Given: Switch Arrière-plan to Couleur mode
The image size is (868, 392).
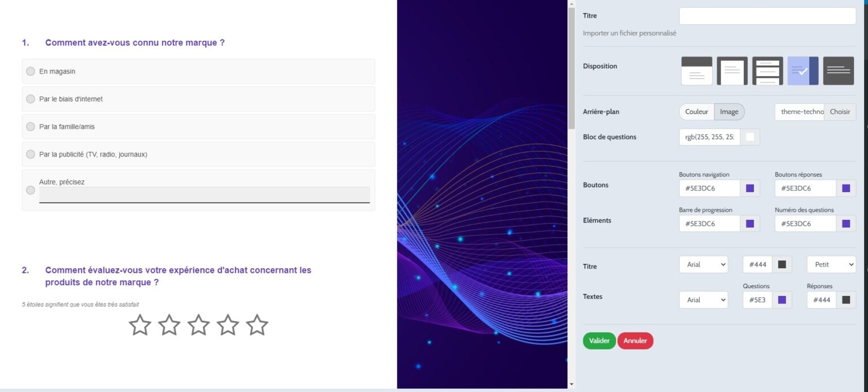Looking at the screenshot, I should (696, 112).
